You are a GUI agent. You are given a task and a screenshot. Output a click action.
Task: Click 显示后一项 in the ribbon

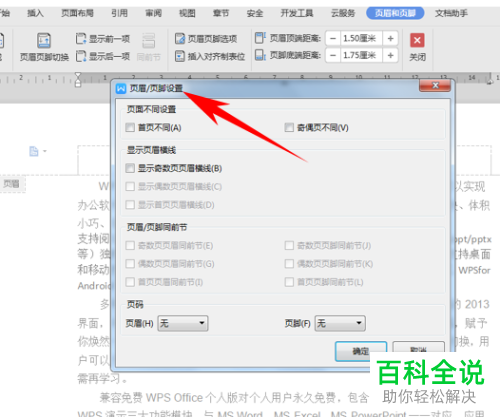[103, 56]
